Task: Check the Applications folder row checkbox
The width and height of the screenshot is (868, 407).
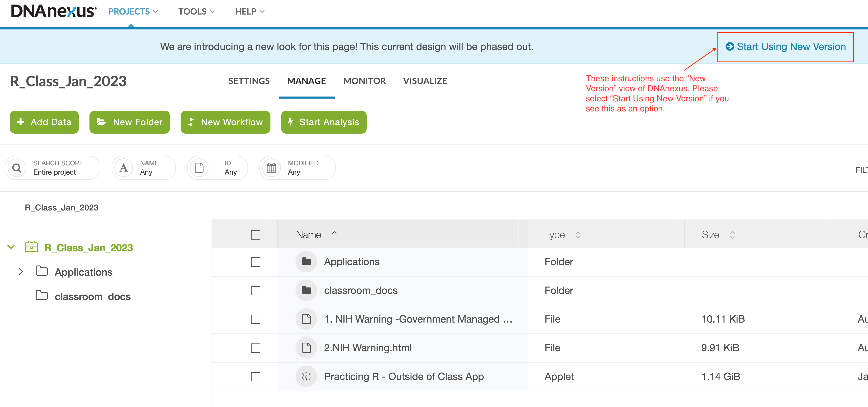Action: click(255, 262)
